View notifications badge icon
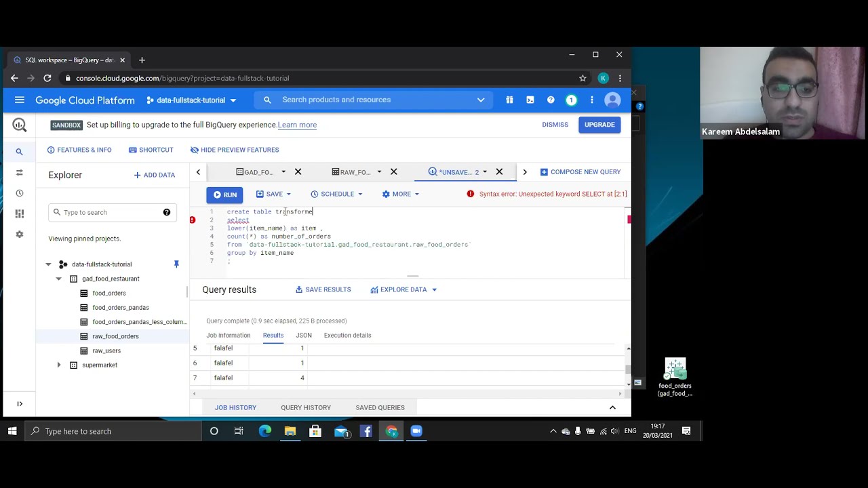Image resolution: width=868 pixels, height=488 pixels. [571, 100]
